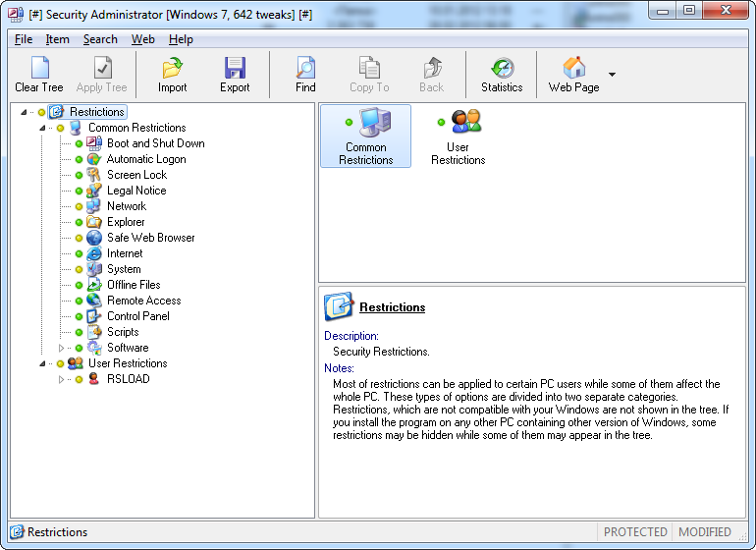The height and width of the screenshot is (550, 756).
Task: Minimize the Security Administrator window
Action: pyautogui.click(x=663, y=11)
